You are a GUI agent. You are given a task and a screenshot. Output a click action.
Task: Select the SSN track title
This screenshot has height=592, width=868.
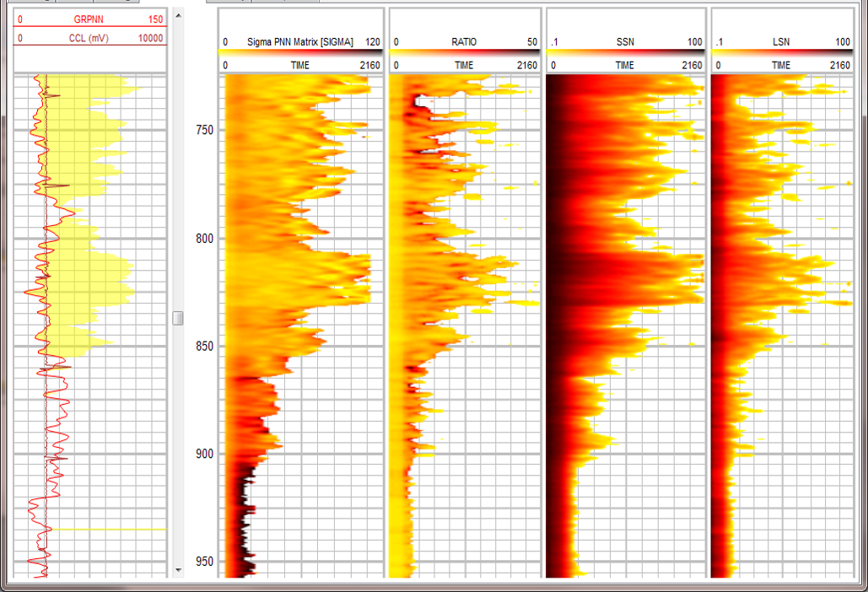click(x=624, y=41)
